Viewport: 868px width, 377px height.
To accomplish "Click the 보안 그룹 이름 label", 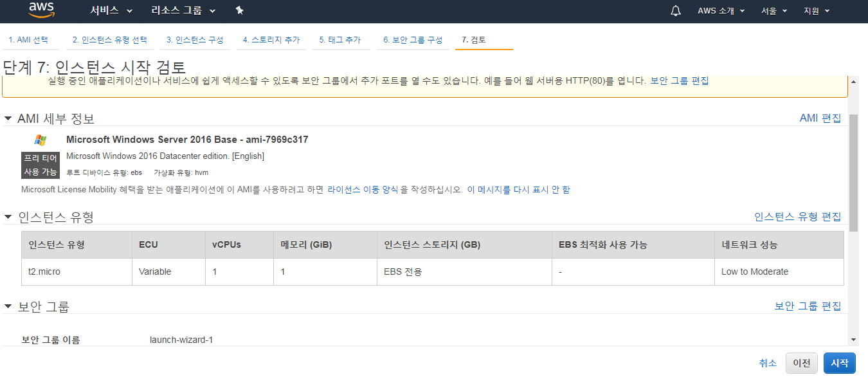I will pos(51,340).
